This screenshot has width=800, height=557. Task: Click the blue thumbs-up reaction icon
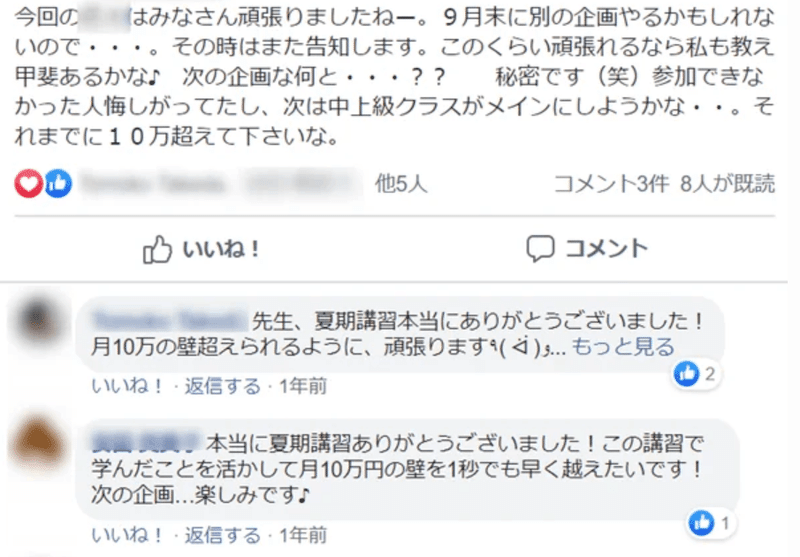tap(58, 183)
